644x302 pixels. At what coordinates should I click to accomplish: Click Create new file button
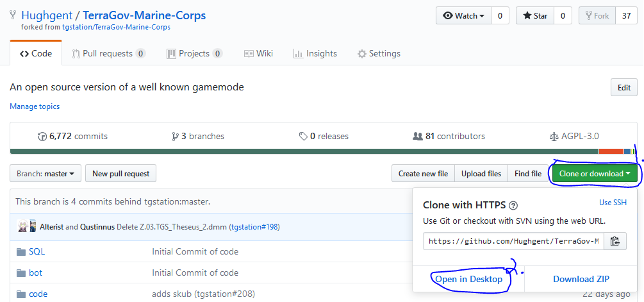click(423, 173)
